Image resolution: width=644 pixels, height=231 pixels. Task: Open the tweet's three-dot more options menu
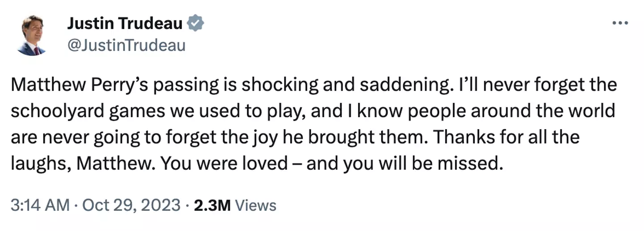(x=620, y=23)
